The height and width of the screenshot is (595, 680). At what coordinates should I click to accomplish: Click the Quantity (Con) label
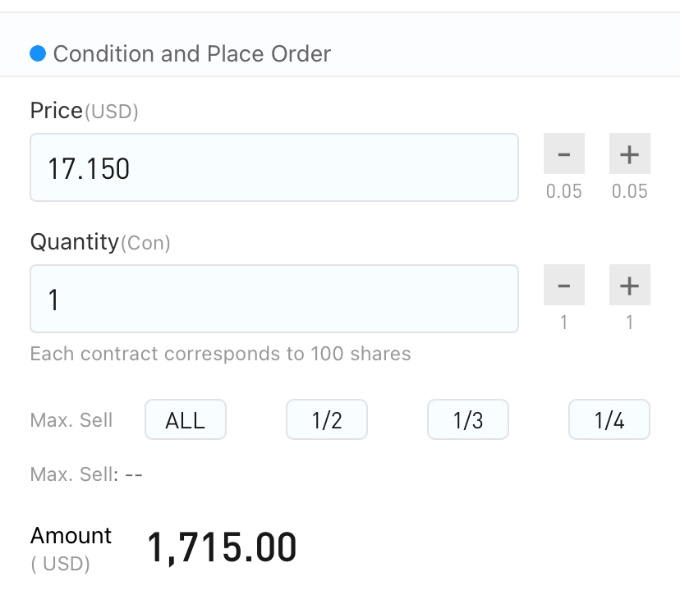coord(100,242)
